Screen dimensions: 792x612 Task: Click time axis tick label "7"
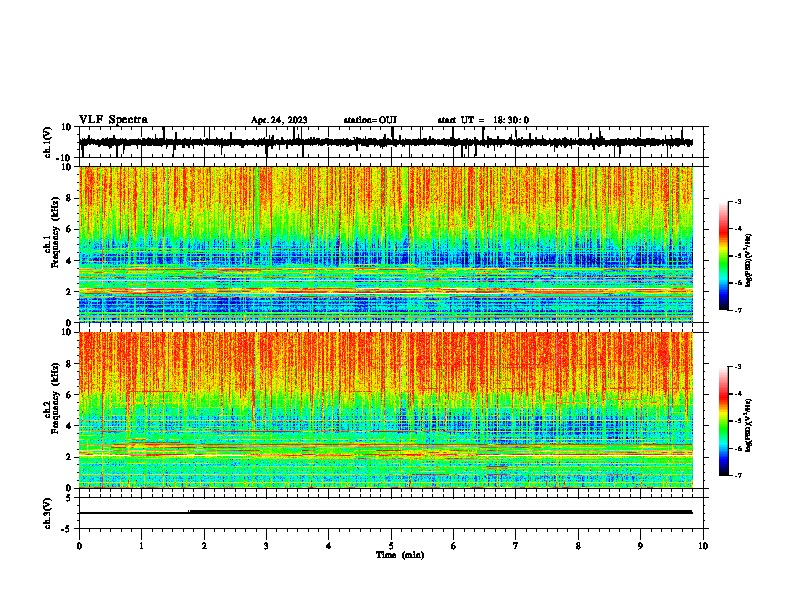click(516, 546)
